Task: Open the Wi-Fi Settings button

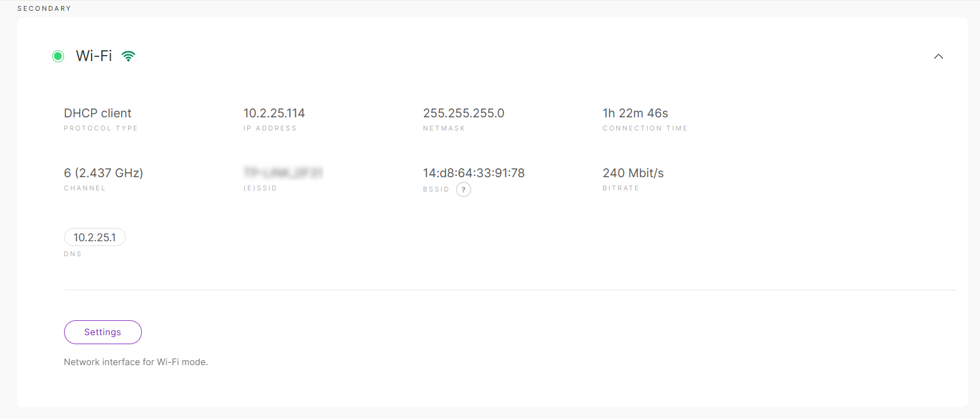Action: pos(103,332)
